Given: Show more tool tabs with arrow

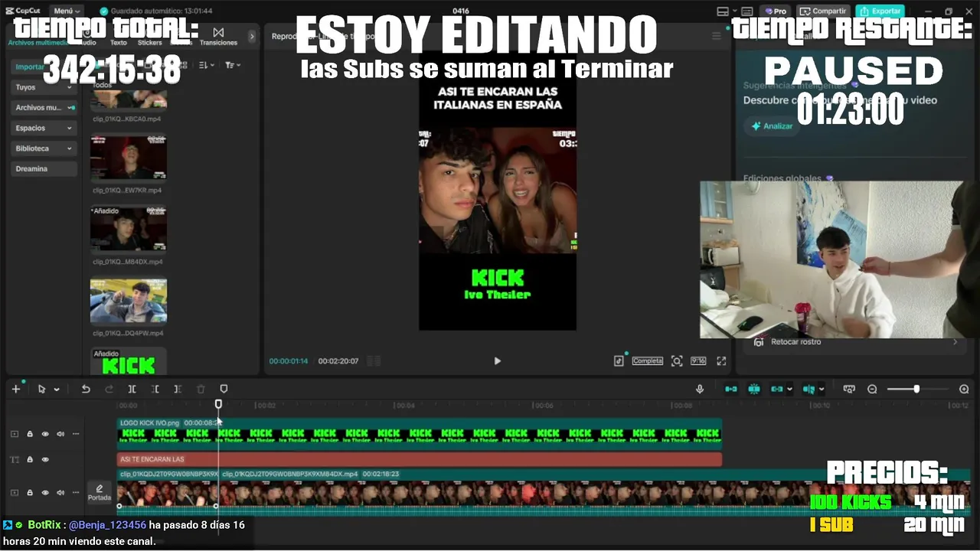Looking at the screenshot, I should tap(252, 36).
